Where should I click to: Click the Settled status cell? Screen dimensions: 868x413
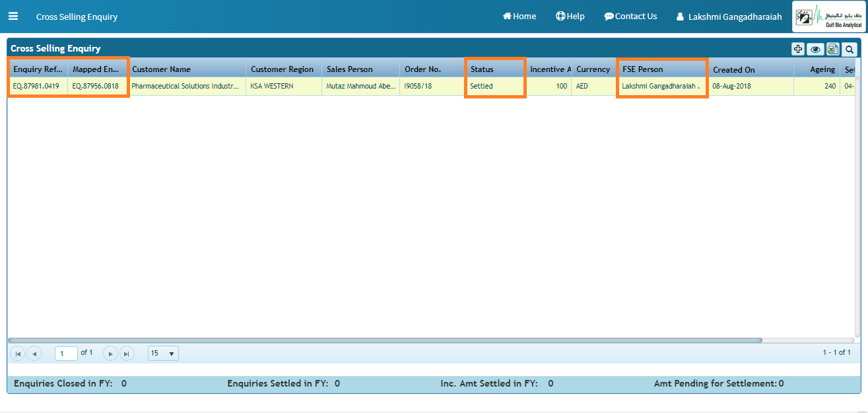pyautogui.click(x=495, y=87)
